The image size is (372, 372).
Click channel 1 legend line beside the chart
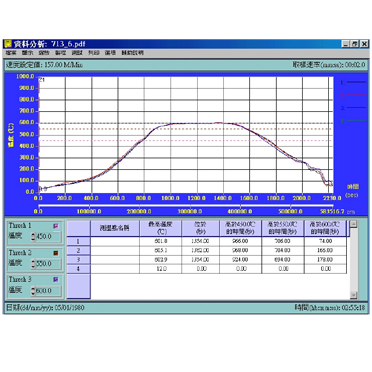click(x=353, y=82)
